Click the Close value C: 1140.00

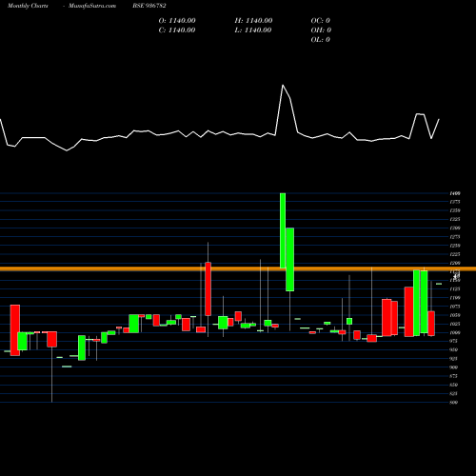177,30
